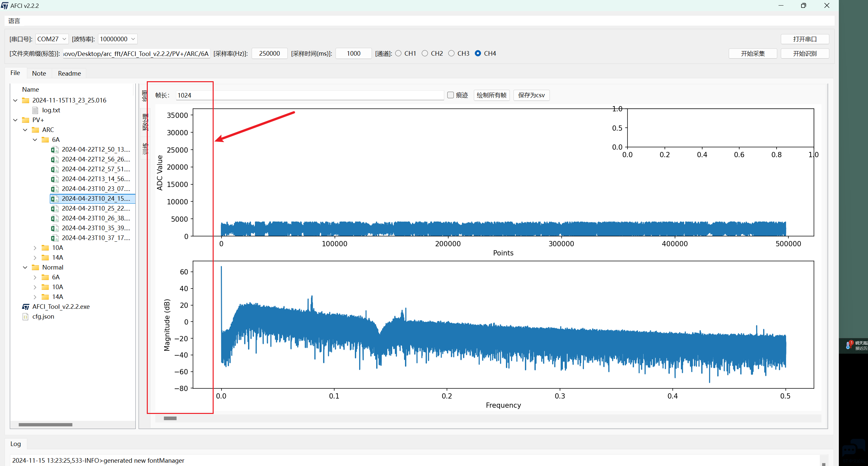Click the Normal folder icon
Screen dimensions: 868x466
tap(35, 267)
